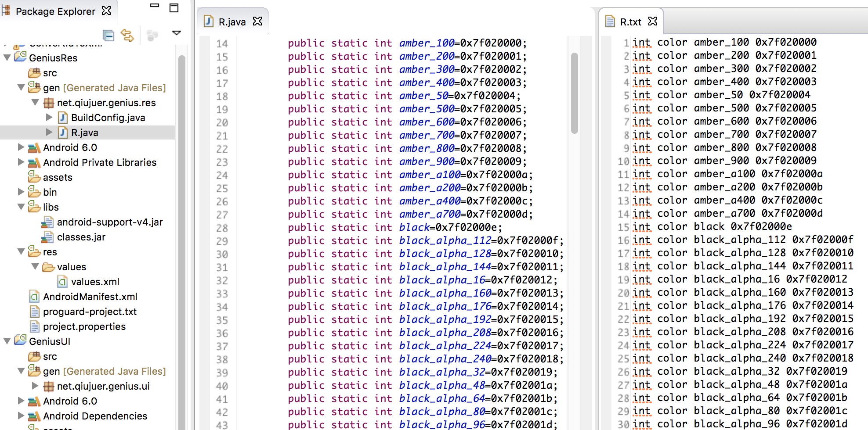Click the amber_a700 field in R.java

coord(430,214)
